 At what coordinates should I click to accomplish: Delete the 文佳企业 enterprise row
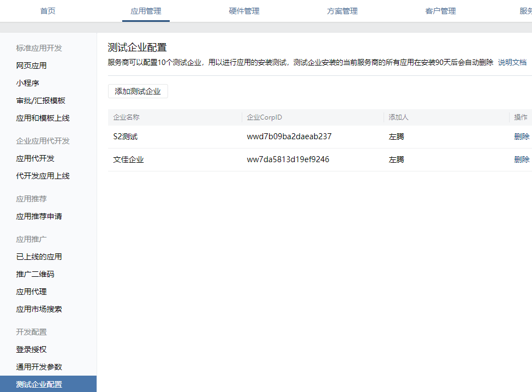click(522, 159)
